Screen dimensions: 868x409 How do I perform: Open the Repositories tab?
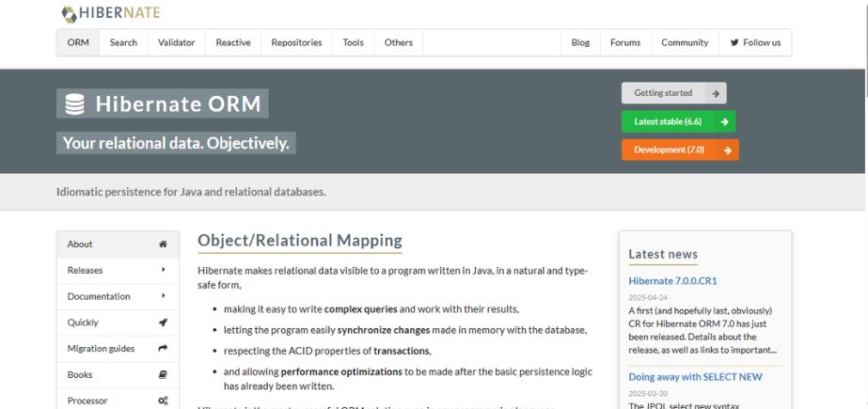click(296, 42)
